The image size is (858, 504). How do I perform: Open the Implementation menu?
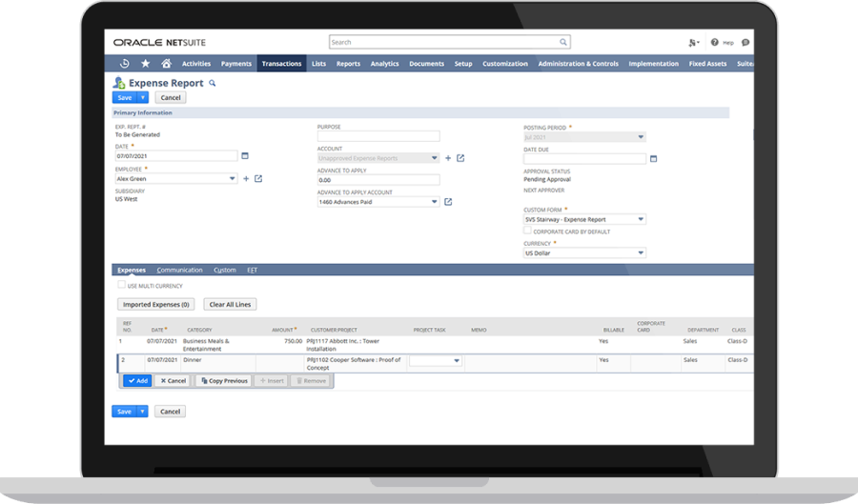click(x=653, y=64)
